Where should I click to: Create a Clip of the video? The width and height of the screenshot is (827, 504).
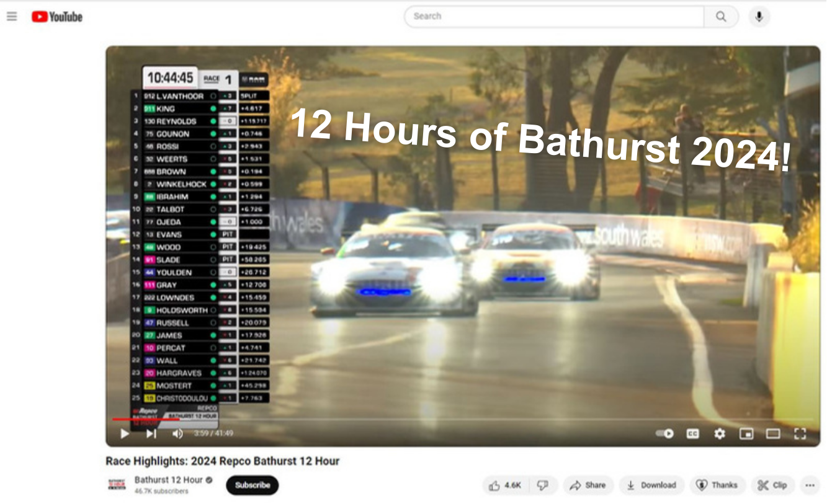click(x=773, y=485)
